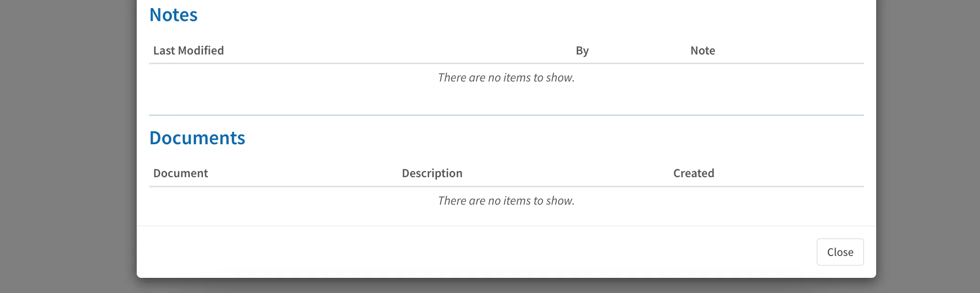
Task: Select the Note column header
Action: (703, 50)
